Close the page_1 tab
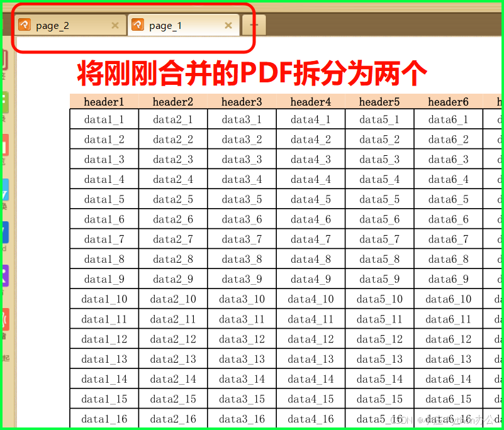Image resolution: width=504 pixels, height=430 pixels. pyautogui.click(x=228, y=25)
